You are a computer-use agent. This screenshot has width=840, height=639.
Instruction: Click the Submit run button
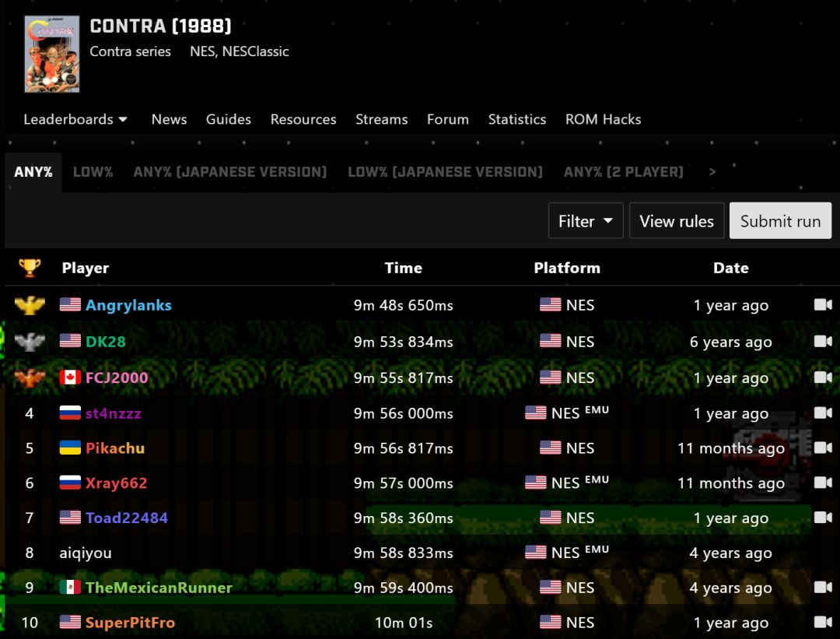[780, 221]
